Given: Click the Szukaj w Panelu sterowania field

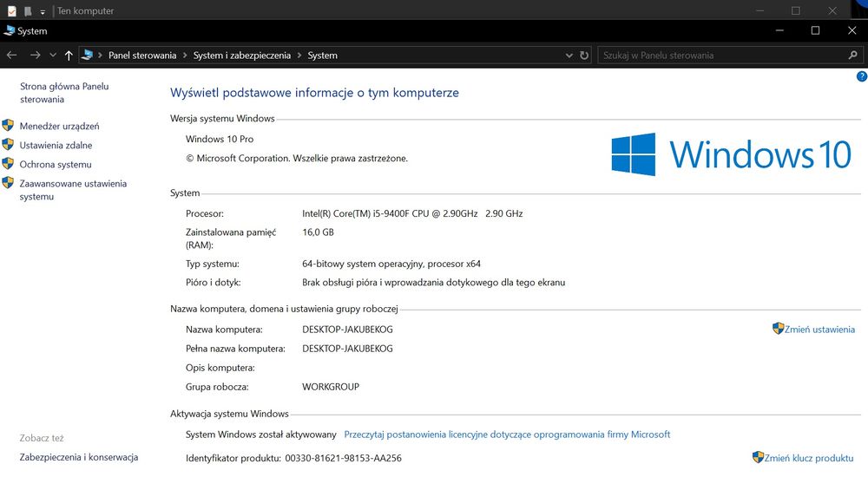Looking at the screenshot, I should coord(720,56).
